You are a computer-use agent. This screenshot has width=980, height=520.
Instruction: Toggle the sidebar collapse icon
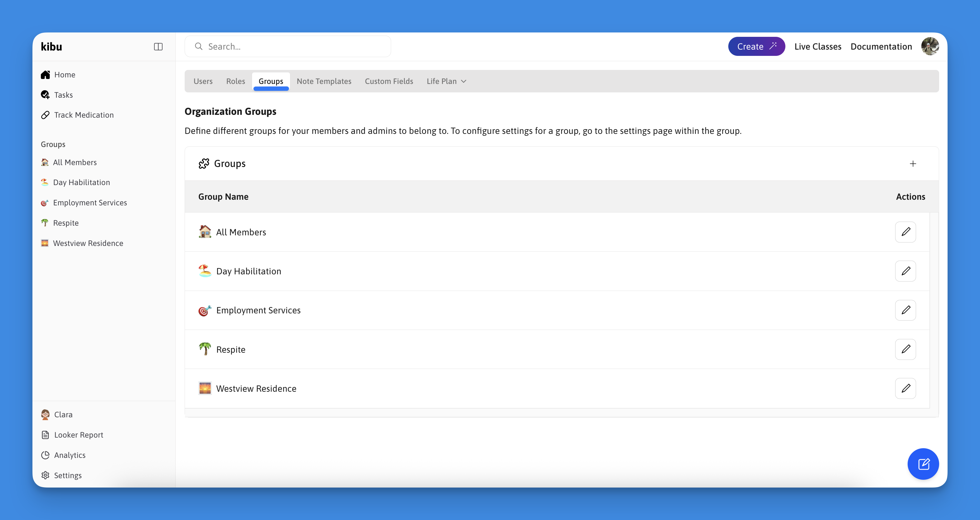point(158,47)
